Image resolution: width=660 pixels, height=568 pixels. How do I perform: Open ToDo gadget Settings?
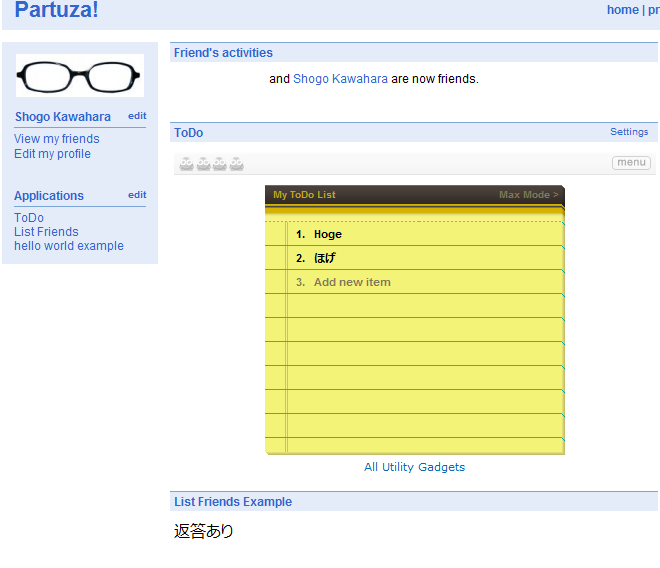(x=629, y=132)
